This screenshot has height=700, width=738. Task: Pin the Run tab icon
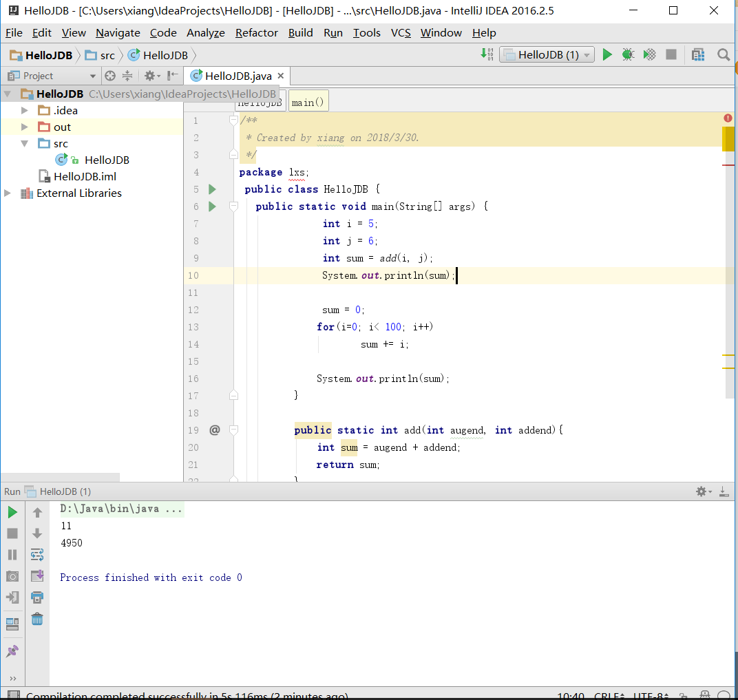(x=12, y=651)
